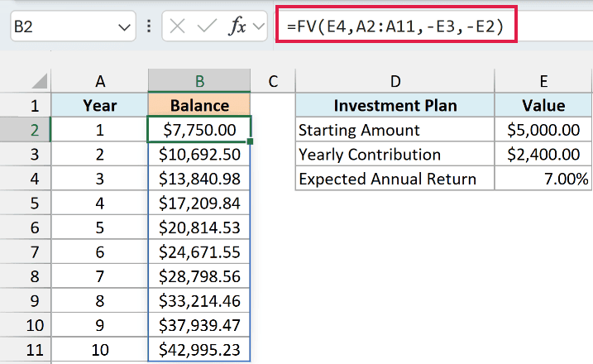The width and height of the screenshot is (593, 364).
Task: Select cell with $37,939.47
Action: tap(199, 325)
